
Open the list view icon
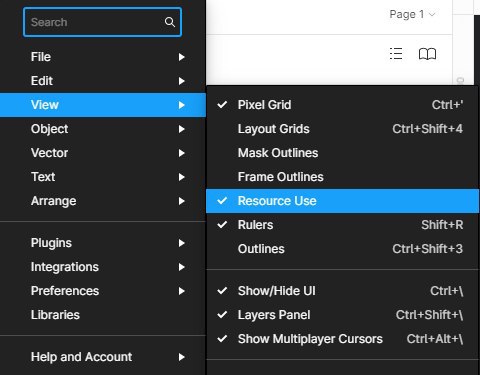(x=396, y=54)
